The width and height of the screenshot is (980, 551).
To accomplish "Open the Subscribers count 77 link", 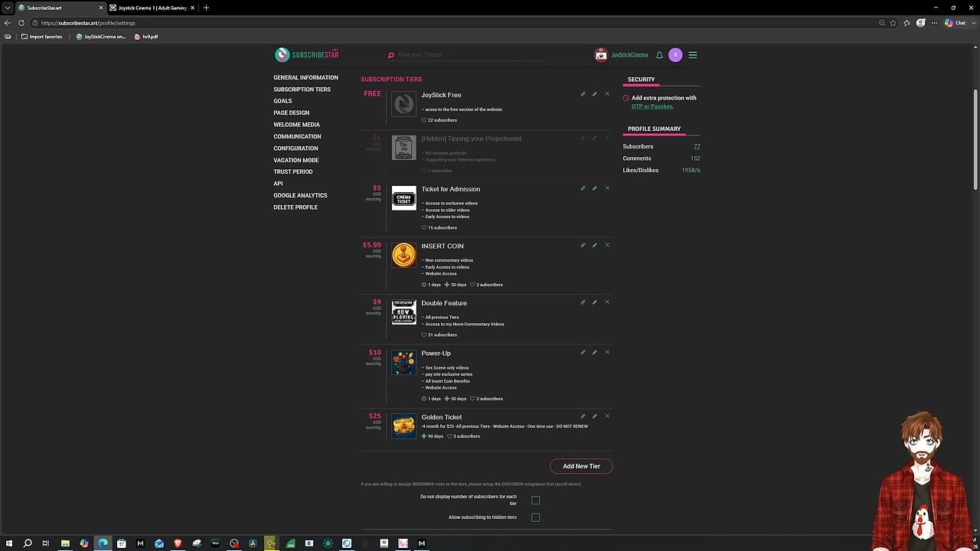I will click(697, 146).
